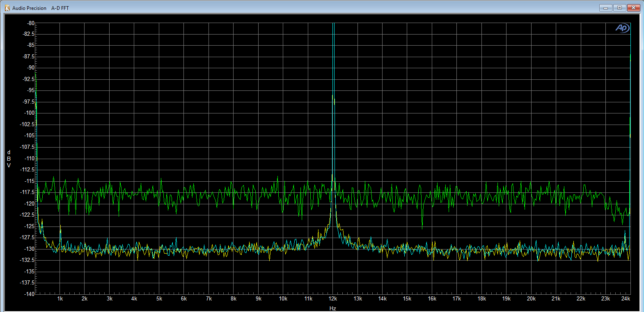Click the '-80' y-axis value
The image size is (644, 312).
pos(31,23)
